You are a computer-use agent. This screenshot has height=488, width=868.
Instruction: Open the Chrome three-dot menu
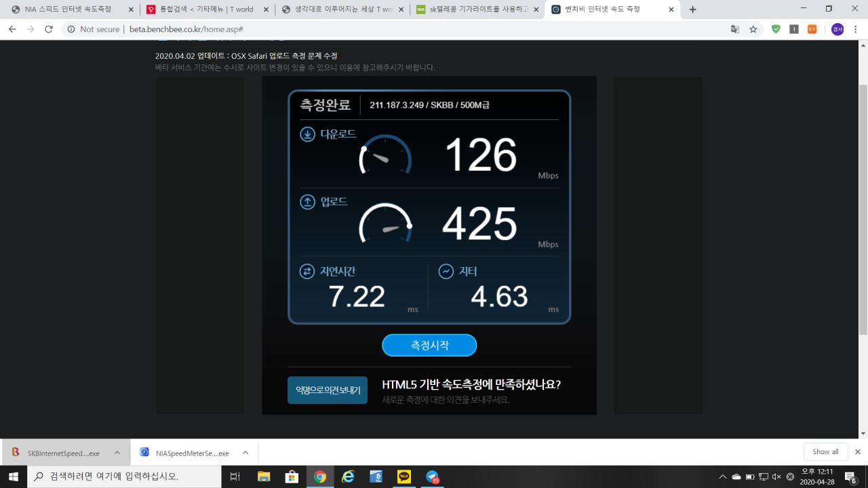click(x=857, y=29)
